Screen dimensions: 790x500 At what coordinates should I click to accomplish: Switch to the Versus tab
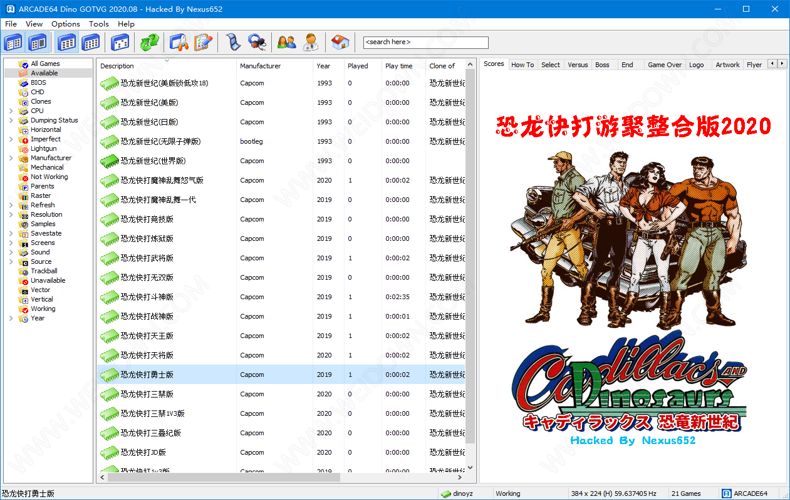click(x=577, y=65)
